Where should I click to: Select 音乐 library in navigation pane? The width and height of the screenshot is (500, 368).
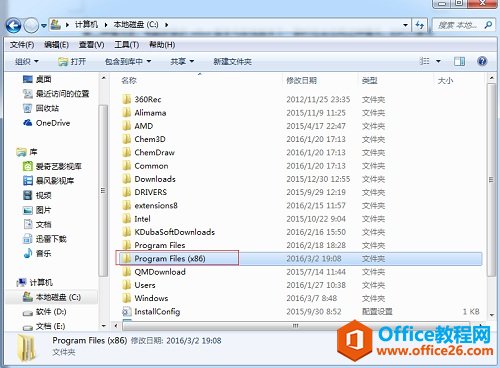pos(37,253)
